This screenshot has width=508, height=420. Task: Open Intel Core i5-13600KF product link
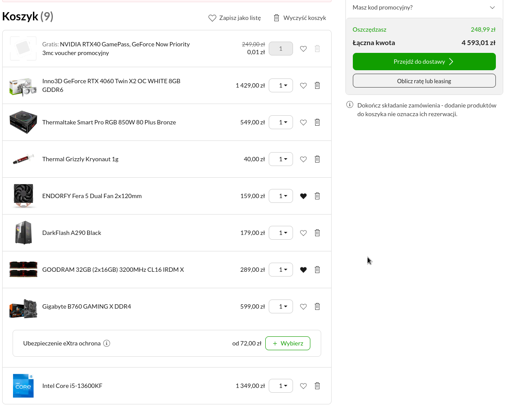(x=72, y=386)
